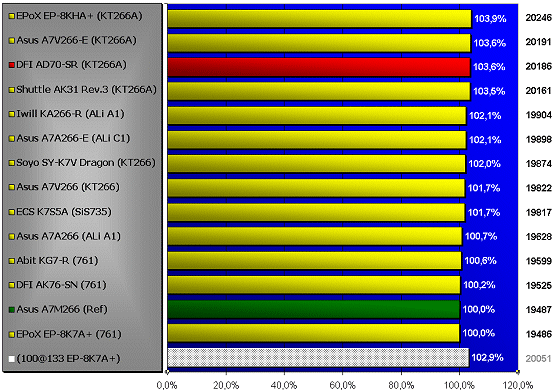Screen dimensions: 555x392
Task: Click the greyed score 20051
Action: (539, 359)
